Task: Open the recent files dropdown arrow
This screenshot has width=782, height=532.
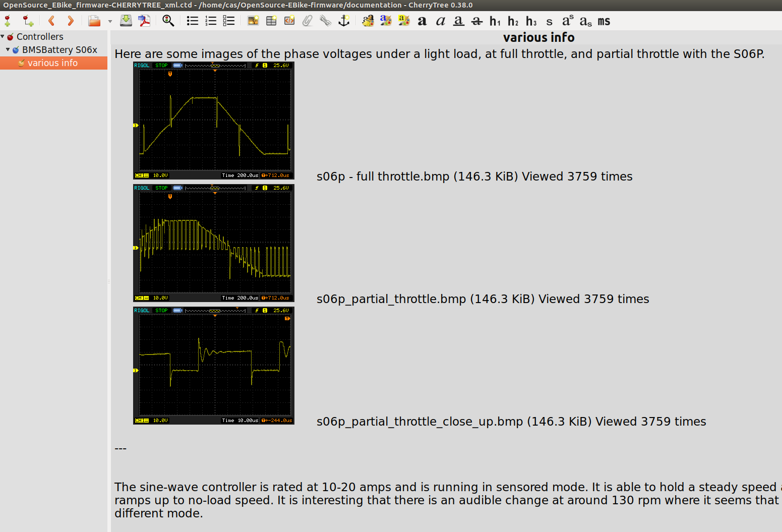Action: pos(110,21)
